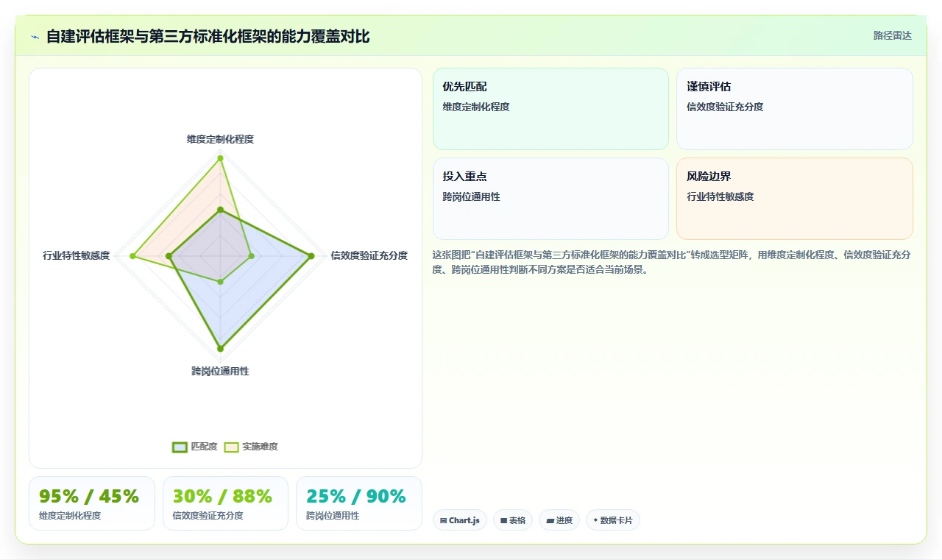The image size is (942, 560).
Task: Click the Chart.js tag chip
Action: 460,520
